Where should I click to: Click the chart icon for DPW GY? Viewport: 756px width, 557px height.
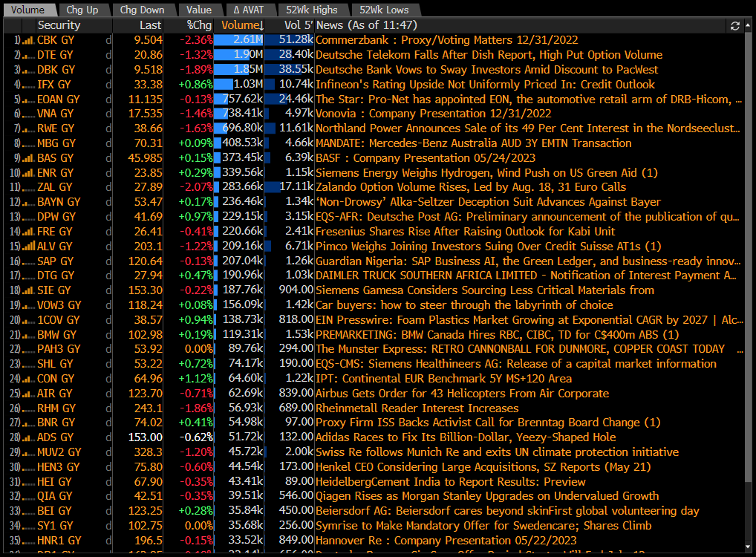click(28, 218)
